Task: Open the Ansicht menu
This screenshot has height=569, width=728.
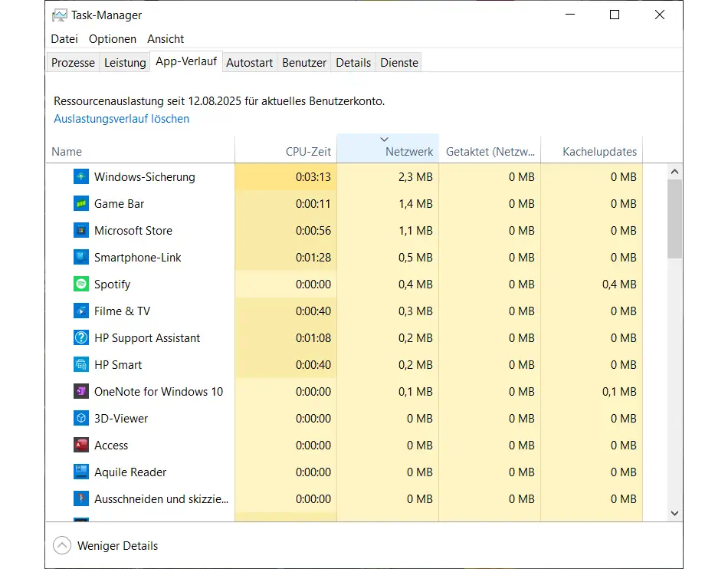Action: 166,39
